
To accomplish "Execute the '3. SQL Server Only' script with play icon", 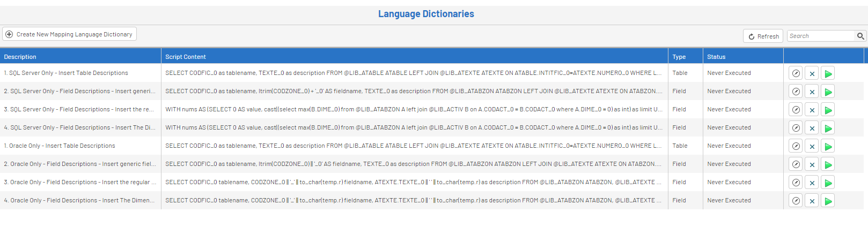I will click(x=828, y=110).
